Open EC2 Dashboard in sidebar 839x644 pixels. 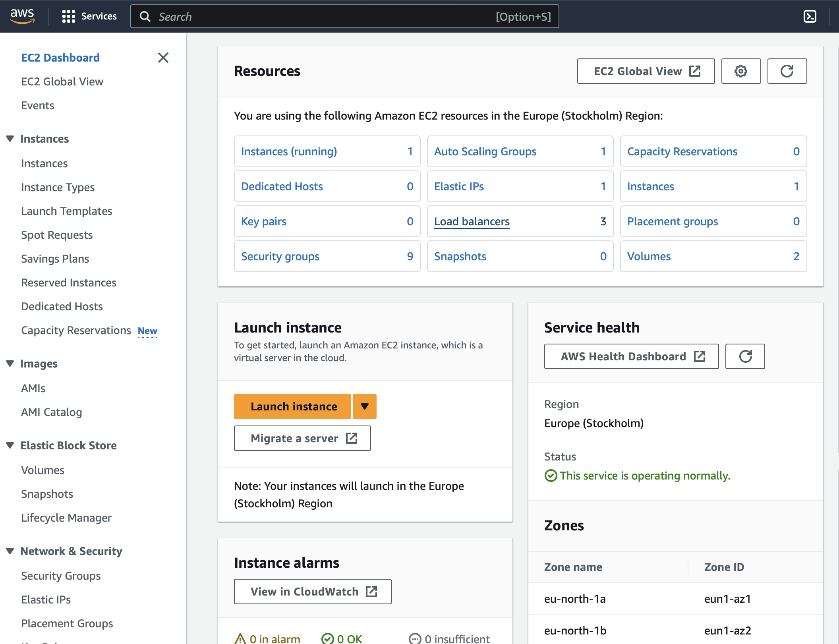pyautogui.click(x=60, y=58)
